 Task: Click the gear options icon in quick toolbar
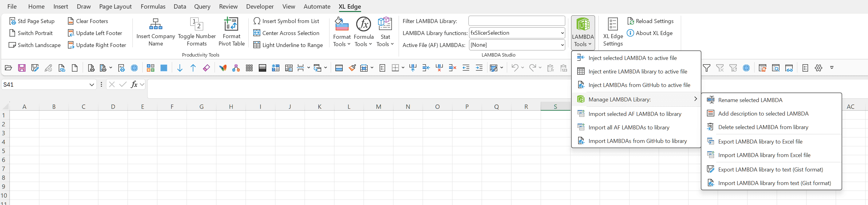819,68
